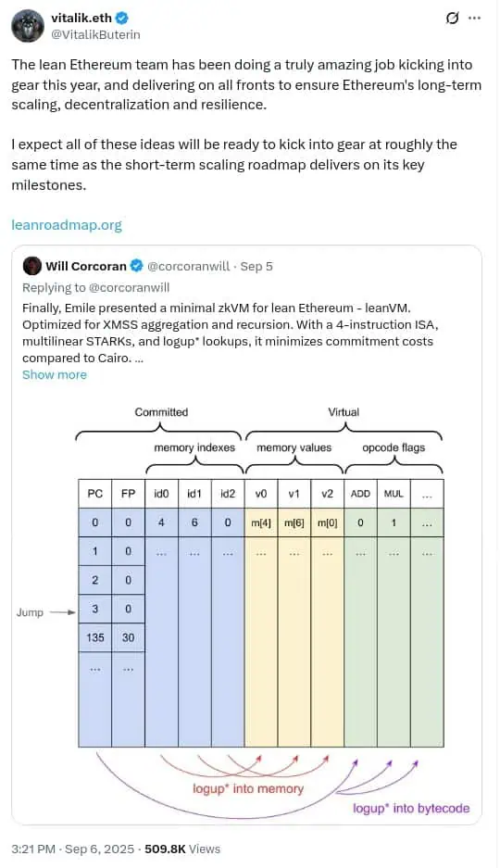Viewport: 500px width, 868px height.
Task: Click Will Corcoran's verified badge
Action: pyautogui.click(x=137, y=266)
